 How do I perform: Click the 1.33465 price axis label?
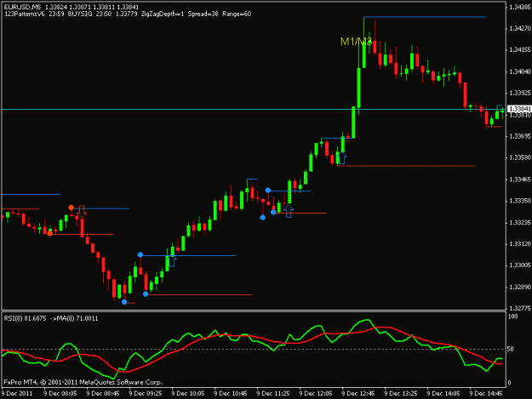click(x=520, y=180)
